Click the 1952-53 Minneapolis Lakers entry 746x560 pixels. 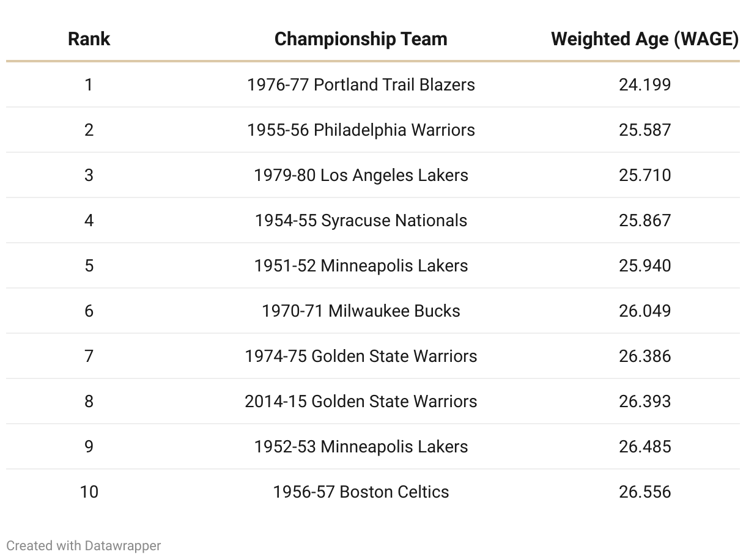pyautogui.click(x=361, y=446)
